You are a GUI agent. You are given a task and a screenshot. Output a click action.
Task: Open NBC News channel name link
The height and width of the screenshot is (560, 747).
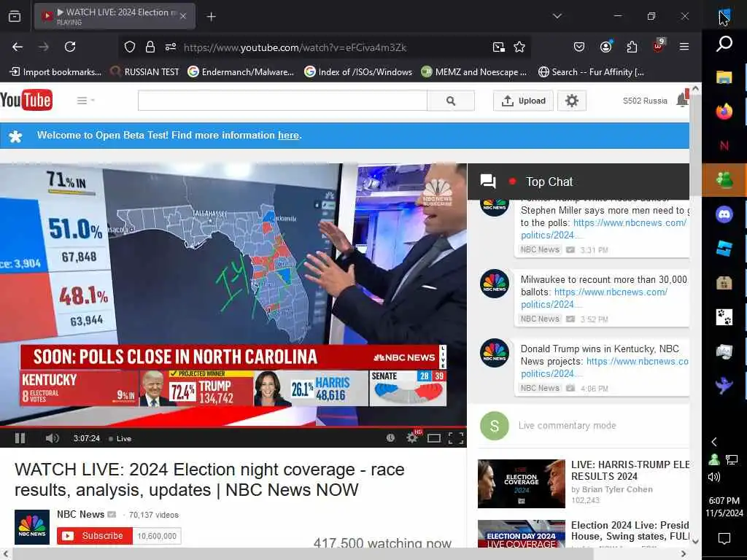tap(80, 514)
